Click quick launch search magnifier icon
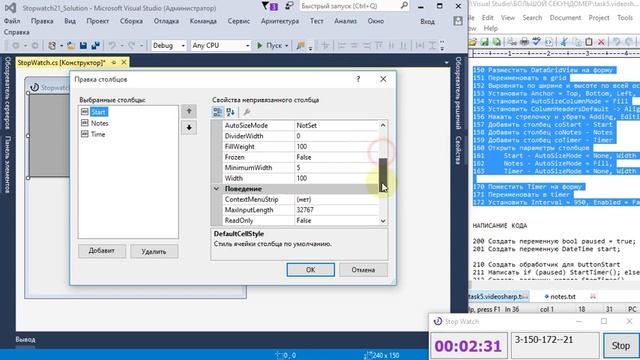This screenshot has width=640, height=360. click(404, 6)
